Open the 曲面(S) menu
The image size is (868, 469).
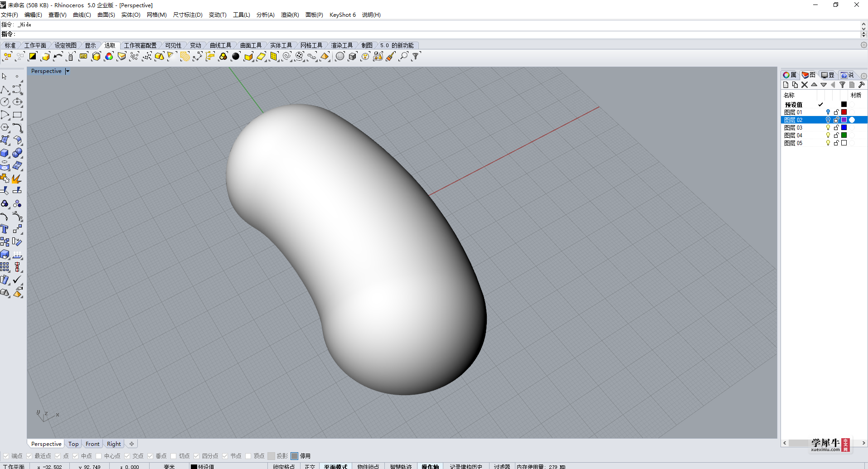106,15
